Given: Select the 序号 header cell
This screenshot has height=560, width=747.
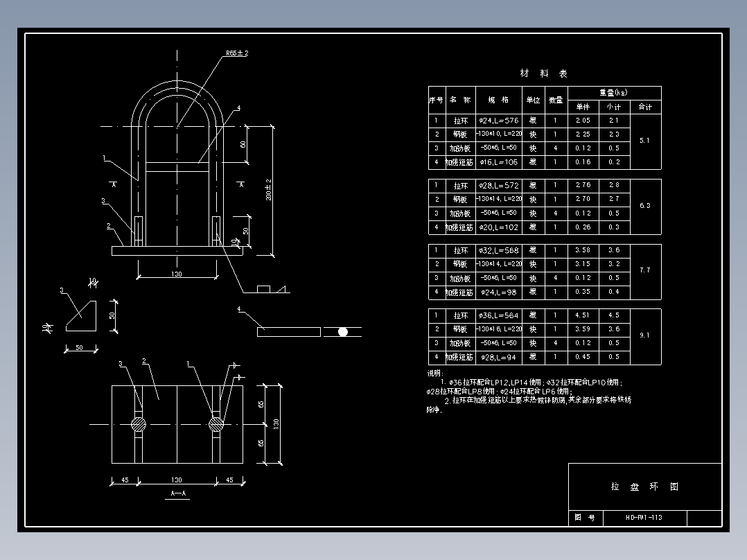Looking at the screenshot, I should point(437,100).
